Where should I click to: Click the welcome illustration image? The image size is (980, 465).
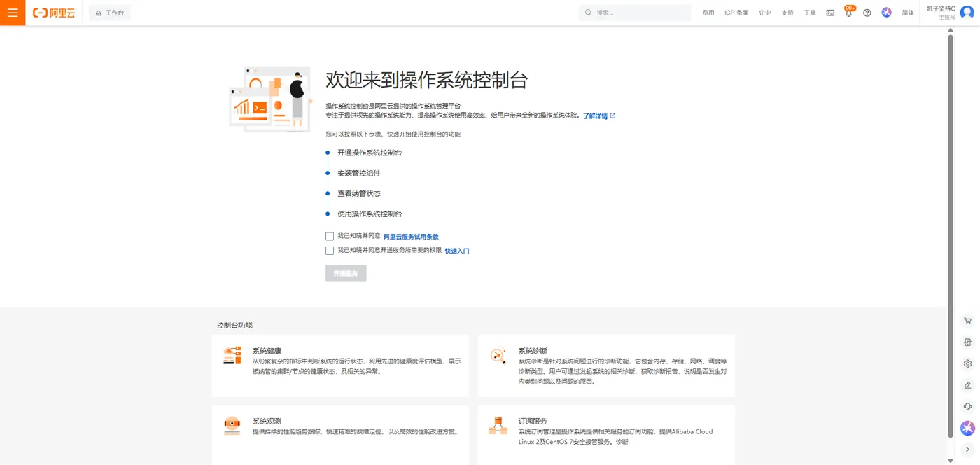click(271, 99)
